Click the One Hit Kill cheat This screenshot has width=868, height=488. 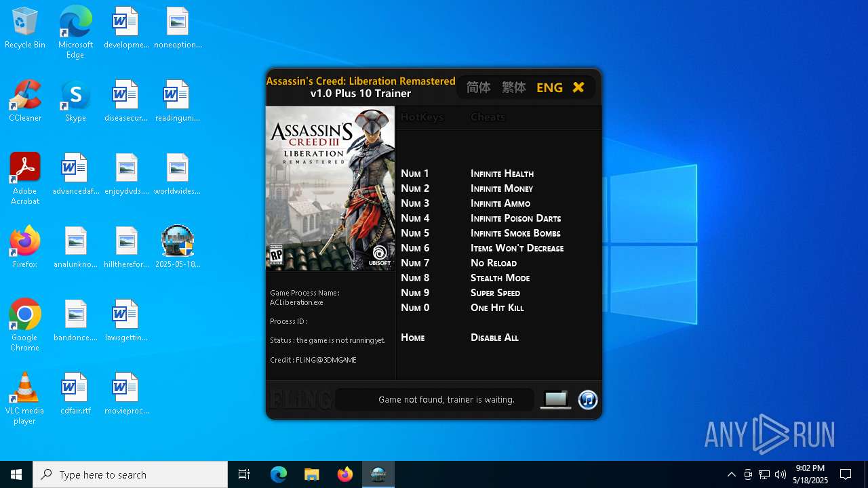tap(497, 308)
